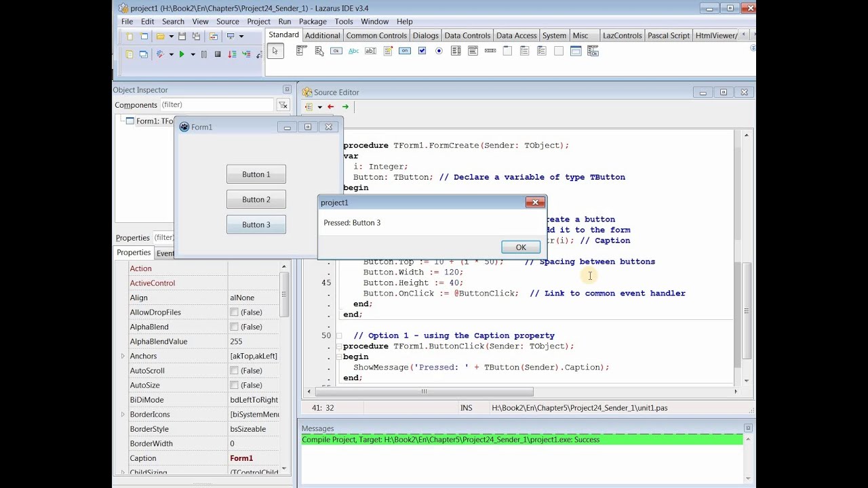868x488 pixels.
Task: Toggle the AlphaBlend checkbox
Action: pos(234,327)
